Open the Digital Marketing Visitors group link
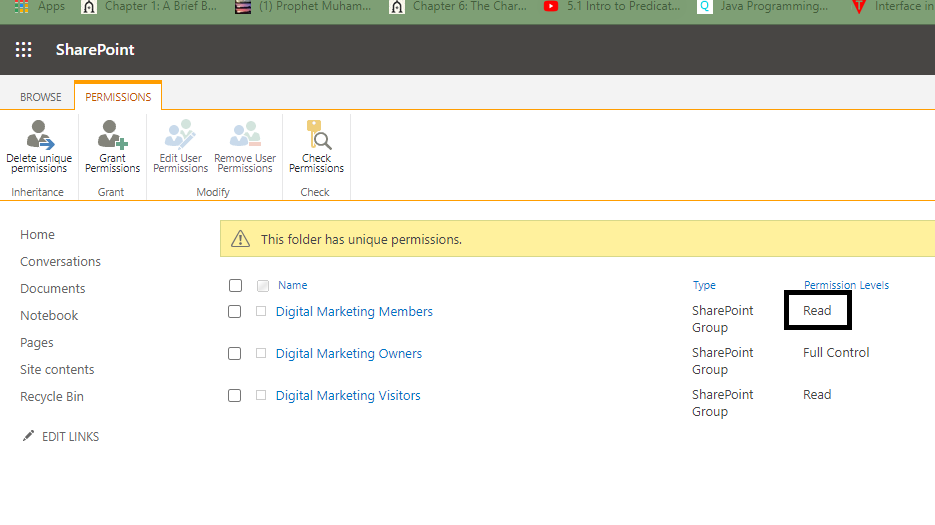 pos(348,396)
